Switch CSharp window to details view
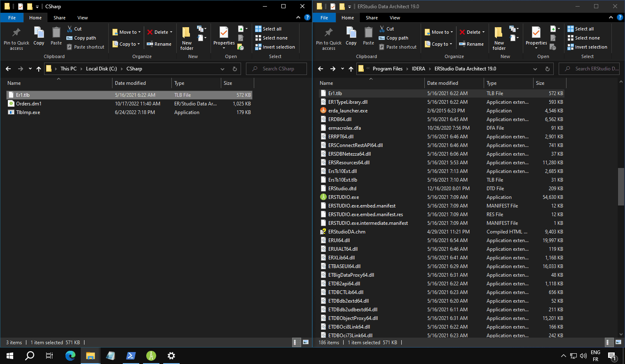The height and width of the screenshot is (364, 625). (x=295, y=342)
